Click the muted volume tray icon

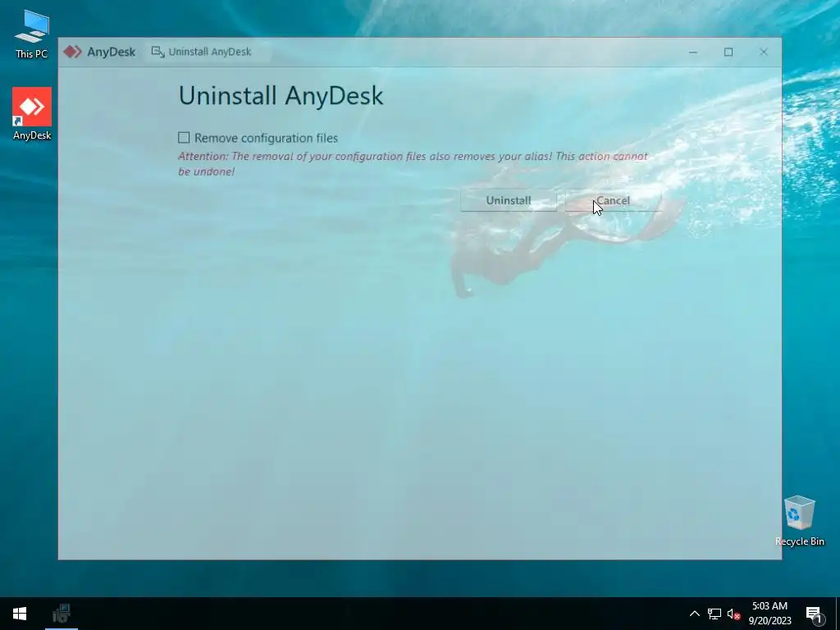click(734, 614)
